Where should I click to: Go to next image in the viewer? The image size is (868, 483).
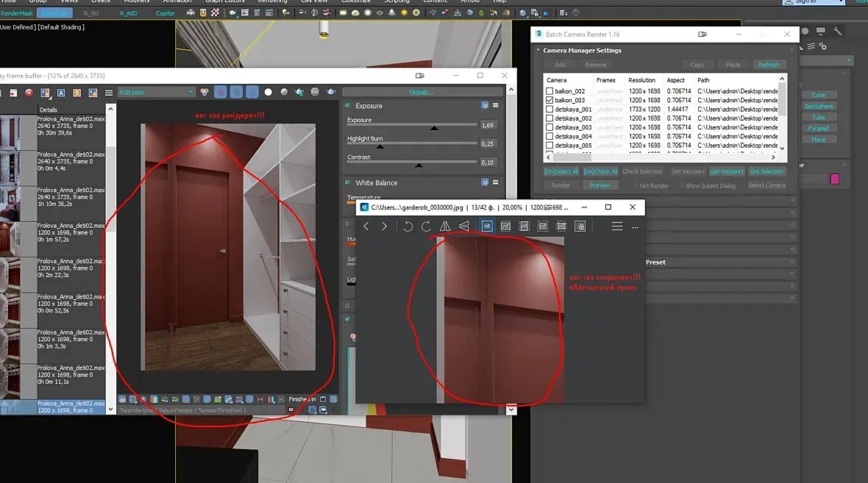[384, 226]
